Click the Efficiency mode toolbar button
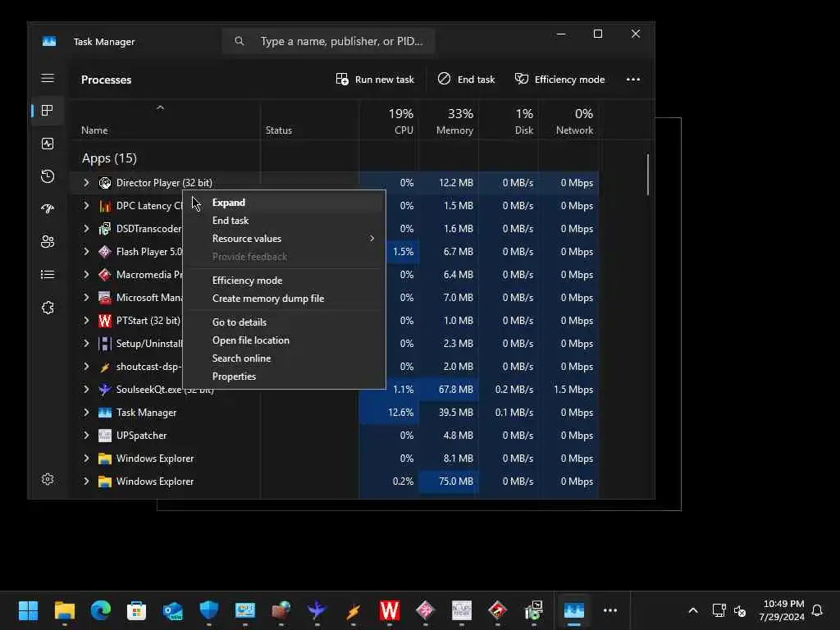Viewport: 840px width, 630px height. tap(559, 80)
